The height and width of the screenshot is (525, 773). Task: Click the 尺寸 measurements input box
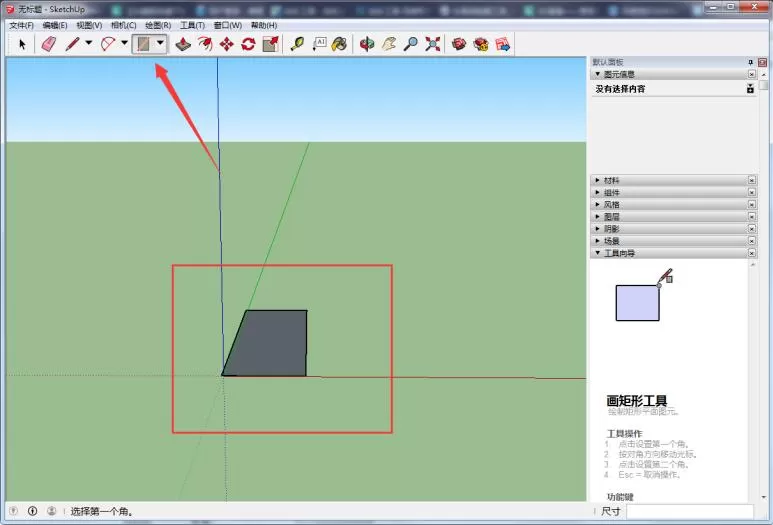click(690, 511)
